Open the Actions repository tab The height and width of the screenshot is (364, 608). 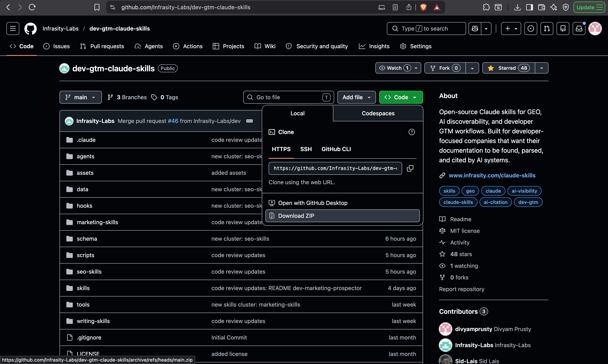pyautogui.click(x=188, y=46)
